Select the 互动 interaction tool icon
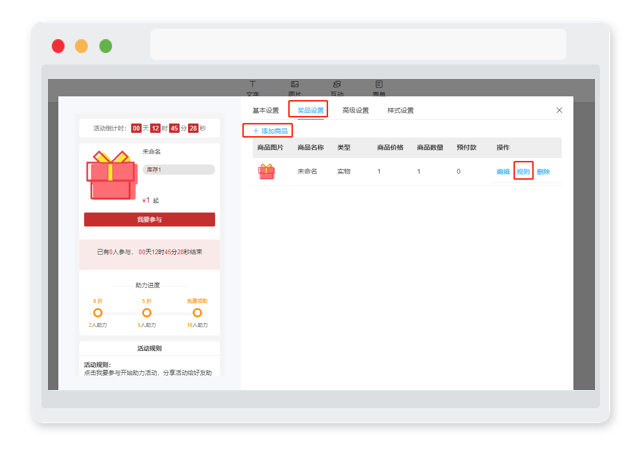Screen dimensions: 640x450 337,84
